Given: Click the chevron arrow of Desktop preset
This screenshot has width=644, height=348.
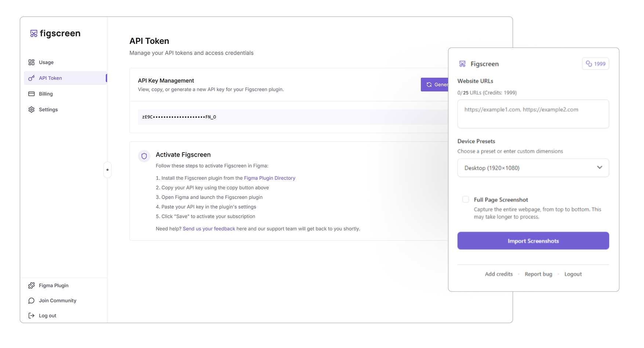Looking at the screenshot, I should pos(600,168).
